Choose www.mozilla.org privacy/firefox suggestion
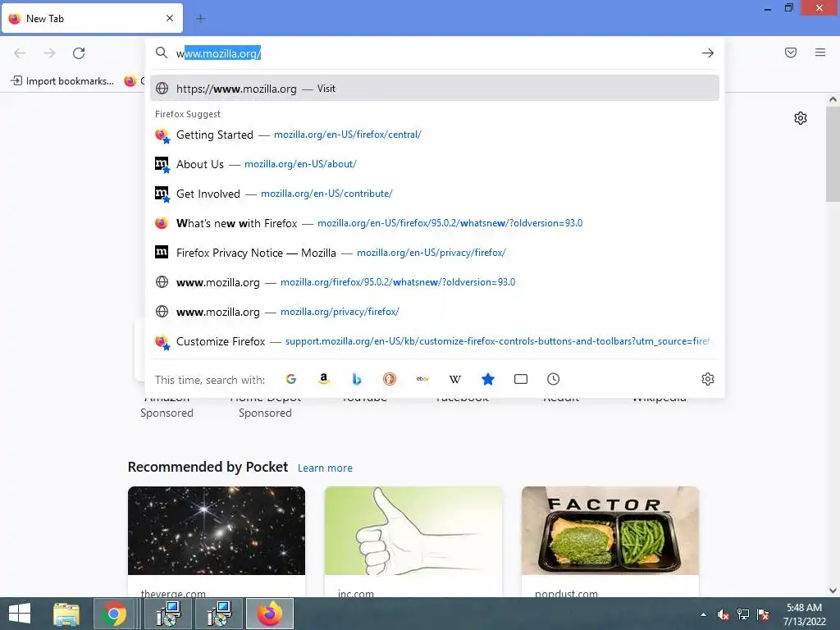840x630 pixels. click(435, 311)
